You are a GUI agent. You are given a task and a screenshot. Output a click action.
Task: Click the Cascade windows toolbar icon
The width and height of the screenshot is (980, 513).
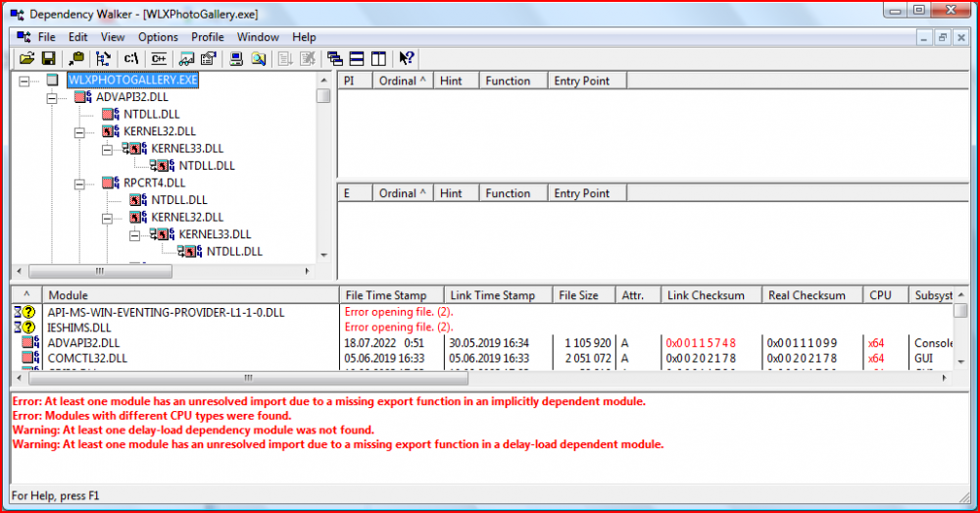point(335,59)
